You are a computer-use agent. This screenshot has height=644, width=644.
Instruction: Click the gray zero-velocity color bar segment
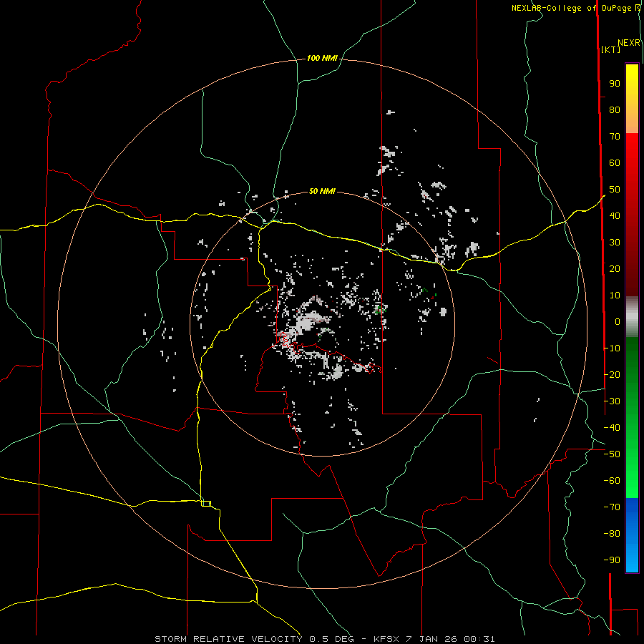tap(632, 317)
